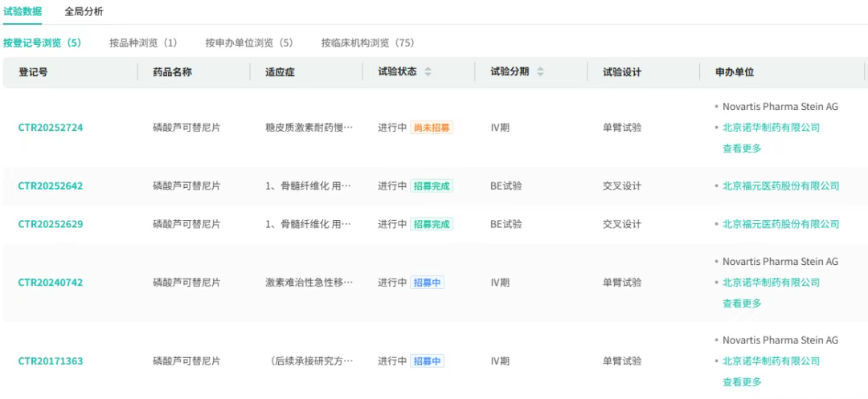Click 招募完成 tag in CTR20252629 row
The width and height of the screenshot is (868, 399).
[432, 225]
